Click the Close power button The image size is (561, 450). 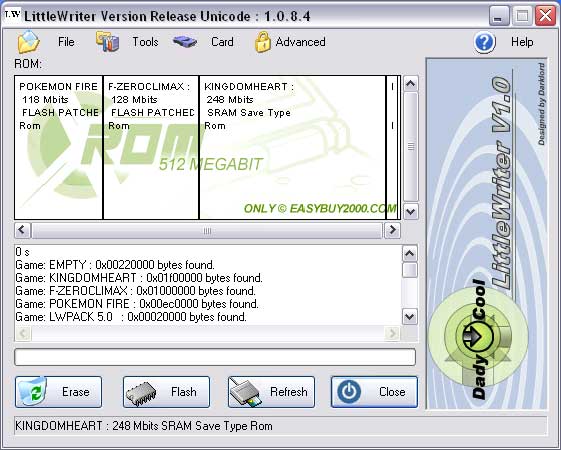(374, 392)
